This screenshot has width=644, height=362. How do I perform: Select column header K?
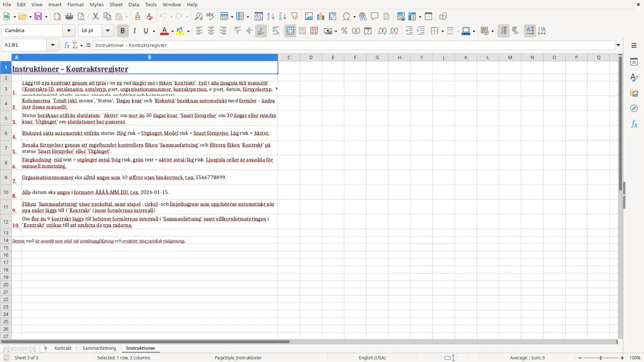[465, 57]
